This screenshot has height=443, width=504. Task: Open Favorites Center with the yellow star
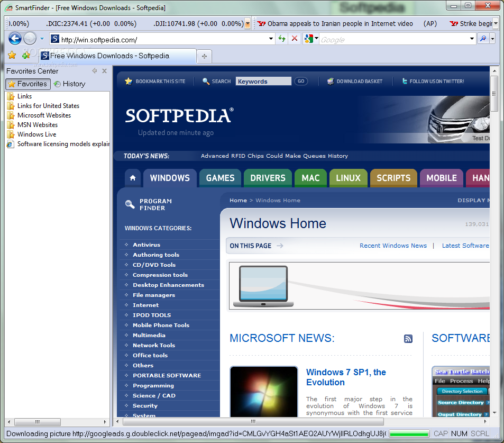12,56
